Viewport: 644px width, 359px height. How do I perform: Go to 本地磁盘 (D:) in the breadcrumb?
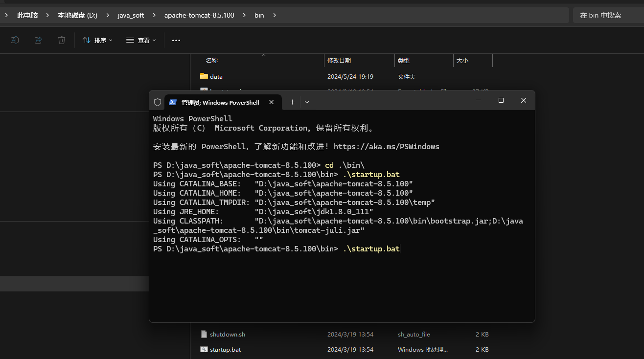77,15
